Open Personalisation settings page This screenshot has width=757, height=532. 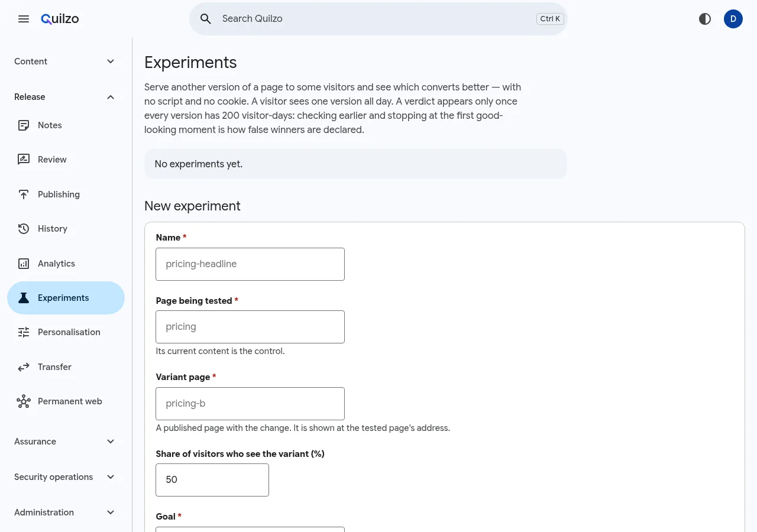[66, 332]
